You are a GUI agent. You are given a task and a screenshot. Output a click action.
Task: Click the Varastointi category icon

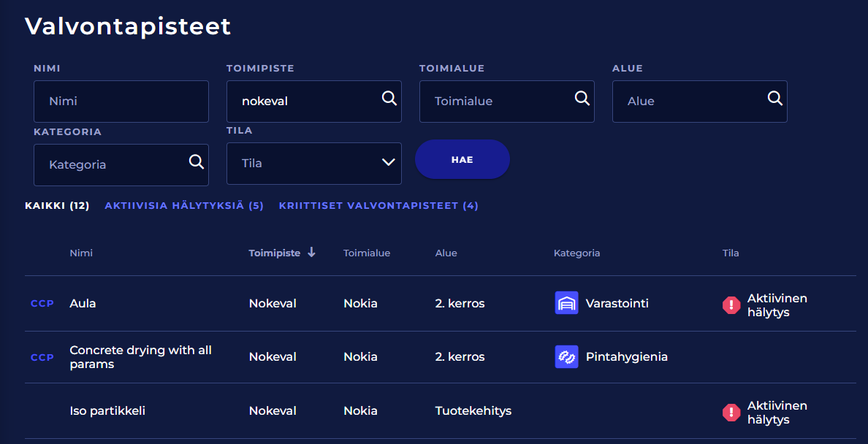coord(567,303)
